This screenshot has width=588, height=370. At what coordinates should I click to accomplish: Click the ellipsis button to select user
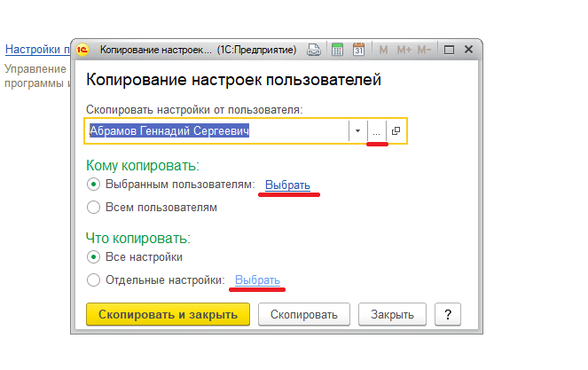tap(377, 131)
